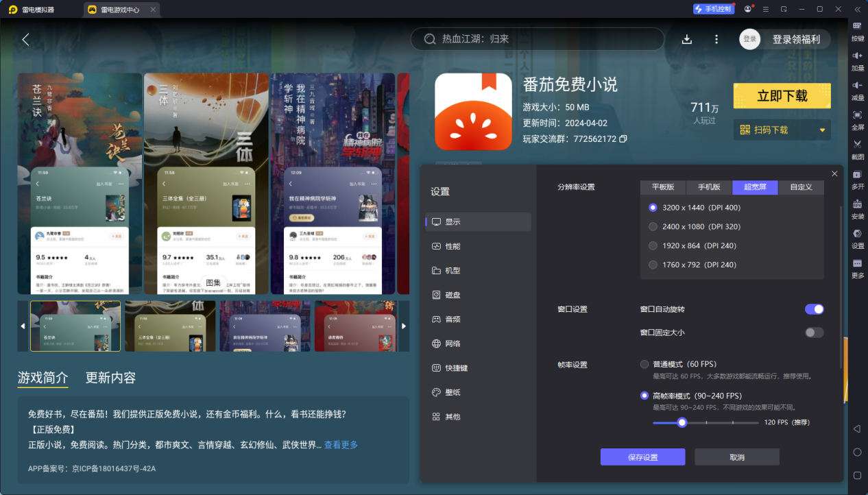Expand the 更多 options in the sidebar

click(x=857, y=267)
